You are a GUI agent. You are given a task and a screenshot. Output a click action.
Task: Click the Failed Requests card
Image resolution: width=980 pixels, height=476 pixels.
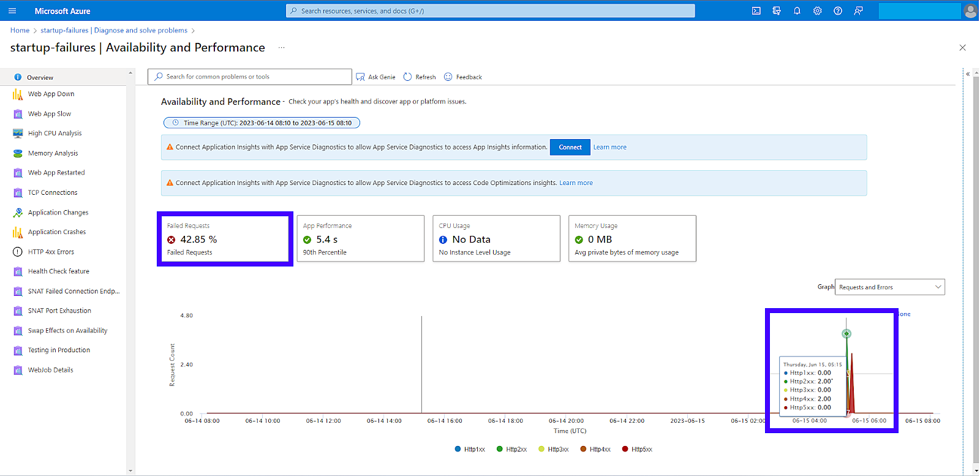coord(225,239)
